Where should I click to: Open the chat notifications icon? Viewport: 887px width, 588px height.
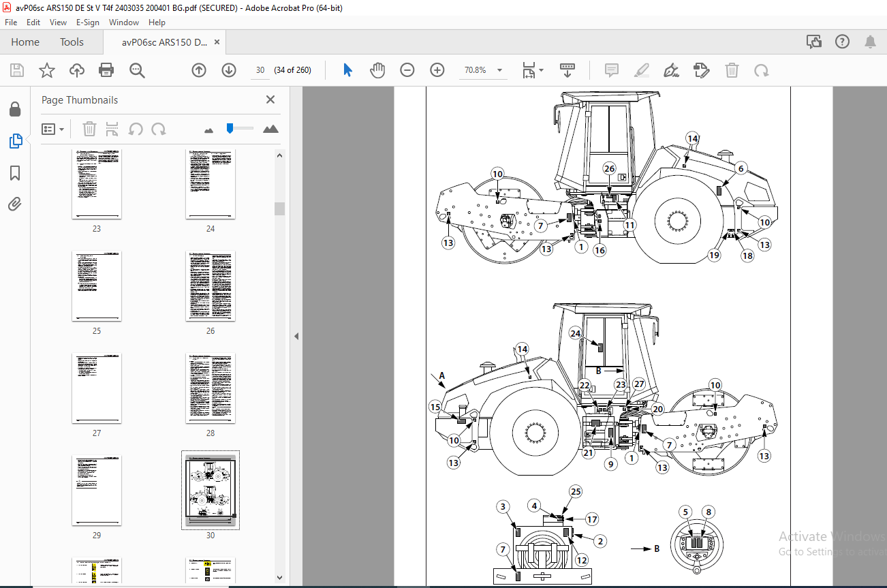pyautogui.click(x=814, y=42)
